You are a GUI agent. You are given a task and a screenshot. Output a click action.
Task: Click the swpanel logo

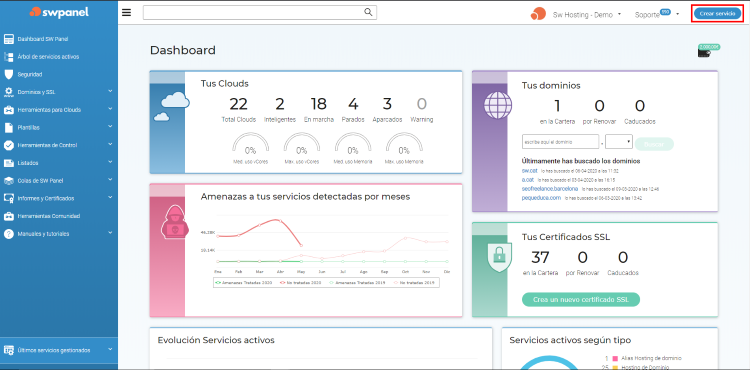point(59,12)
